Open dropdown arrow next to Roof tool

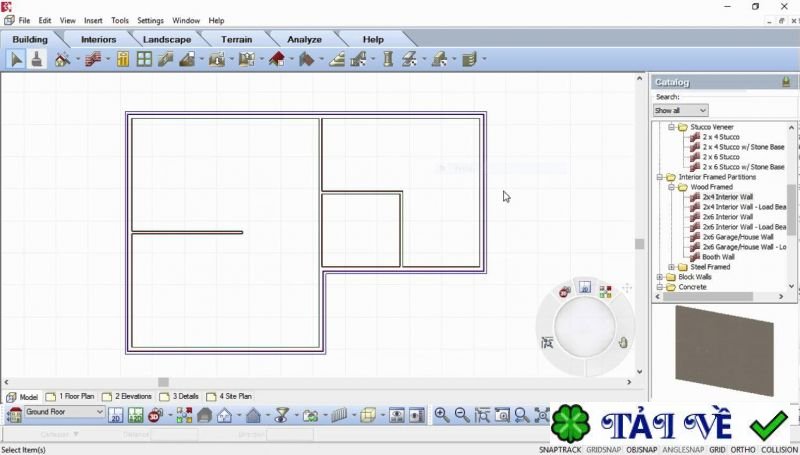[x=291, y=59]
